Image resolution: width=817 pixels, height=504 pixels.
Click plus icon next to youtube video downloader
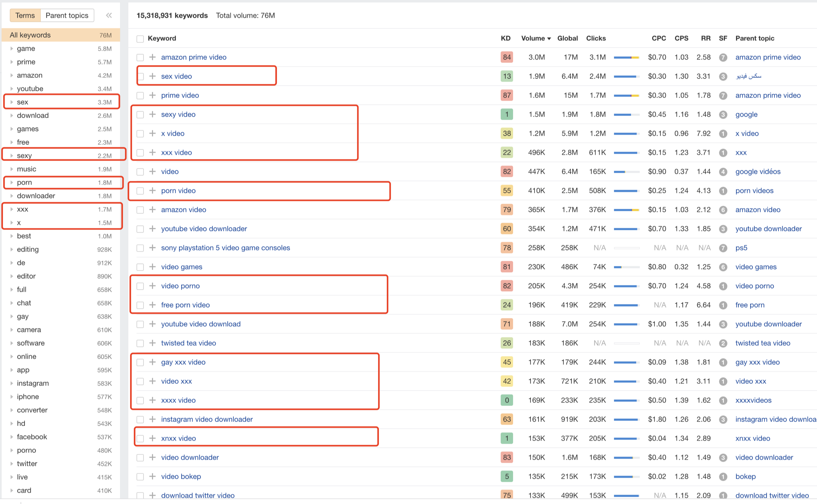152,229
